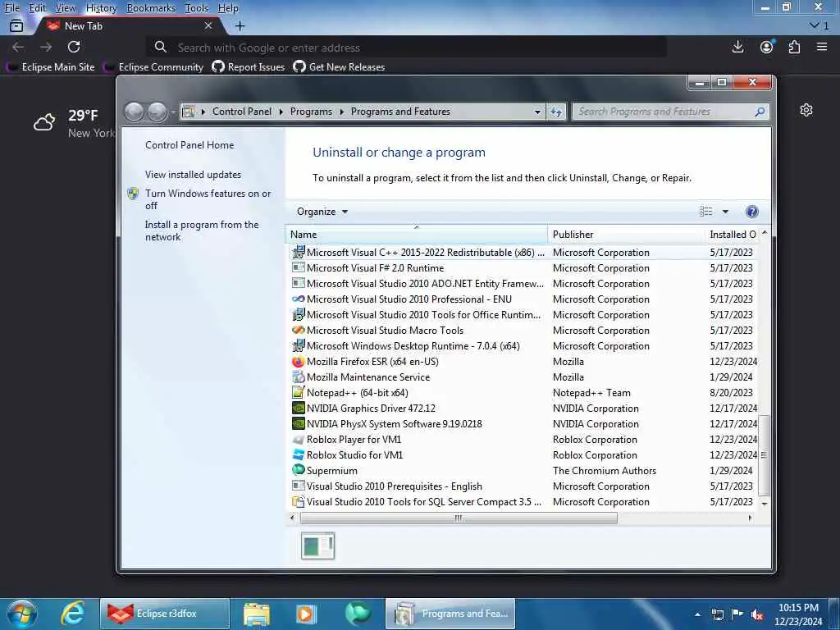
Task: Click the horizontal scrollbar of the program list
Action: tap(459, 518)
